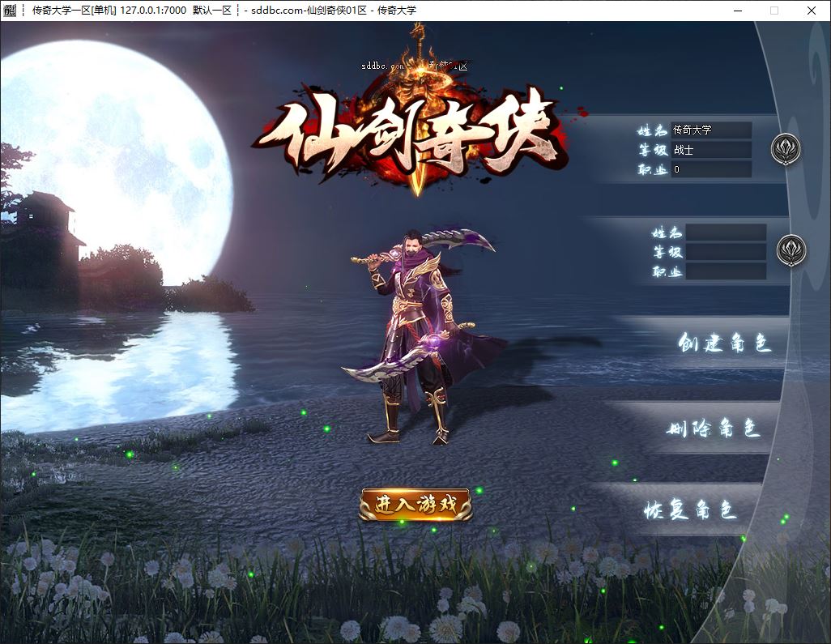Click the 姓名 label of first slot
The image size is (831, 644).
[651, 130]
